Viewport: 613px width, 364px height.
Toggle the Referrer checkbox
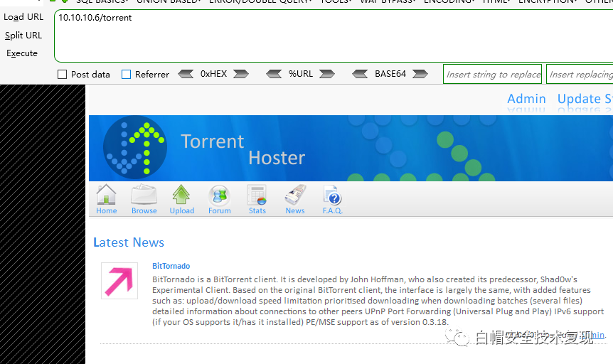click(x=127, y=74)
